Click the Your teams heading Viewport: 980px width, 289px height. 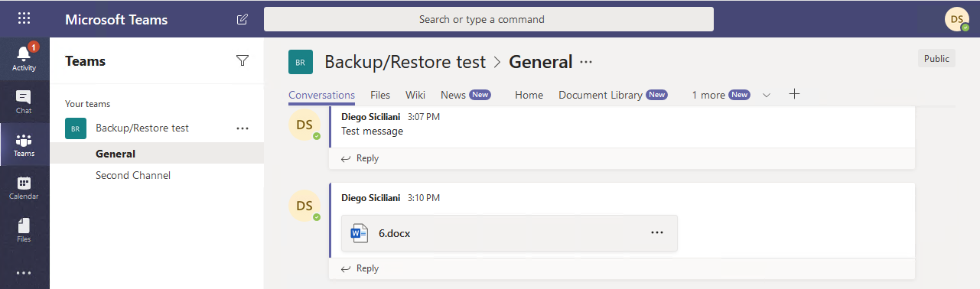[x=87, y=104]
